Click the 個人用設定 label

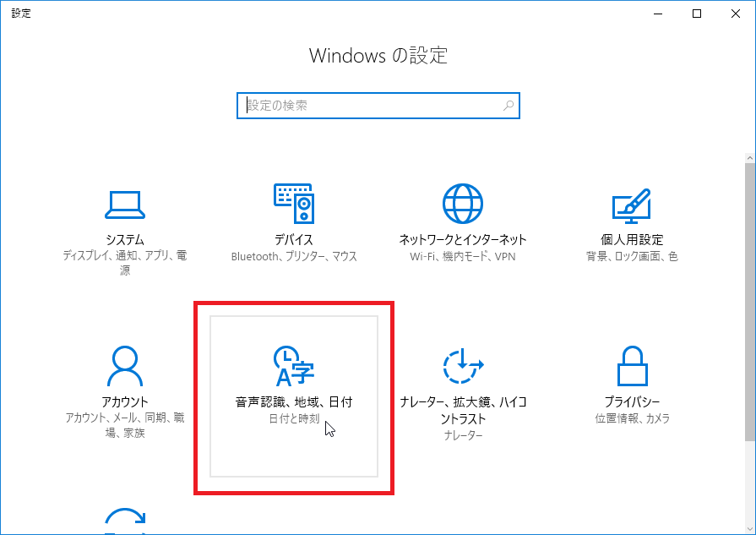click(x=632, y=239)
